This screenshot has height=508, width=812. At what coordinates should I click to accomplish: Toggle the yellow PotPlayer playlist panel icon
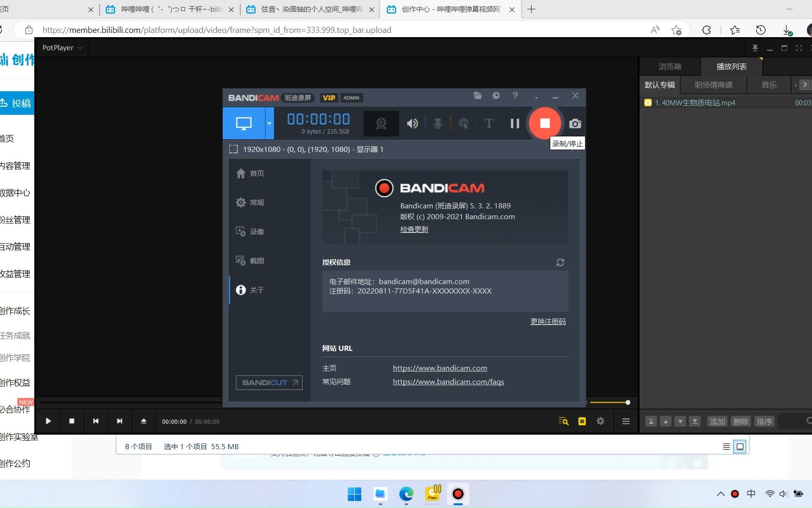click(x=582, y=421)
